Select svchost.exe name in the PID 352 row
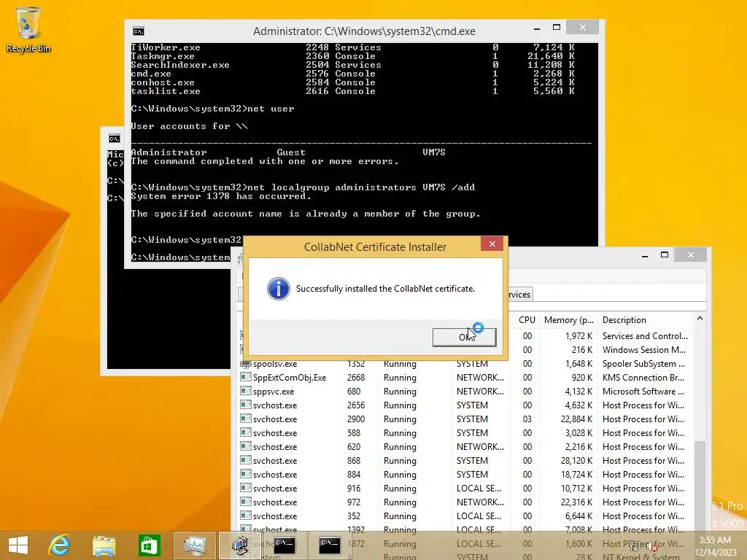 [275, 516]
